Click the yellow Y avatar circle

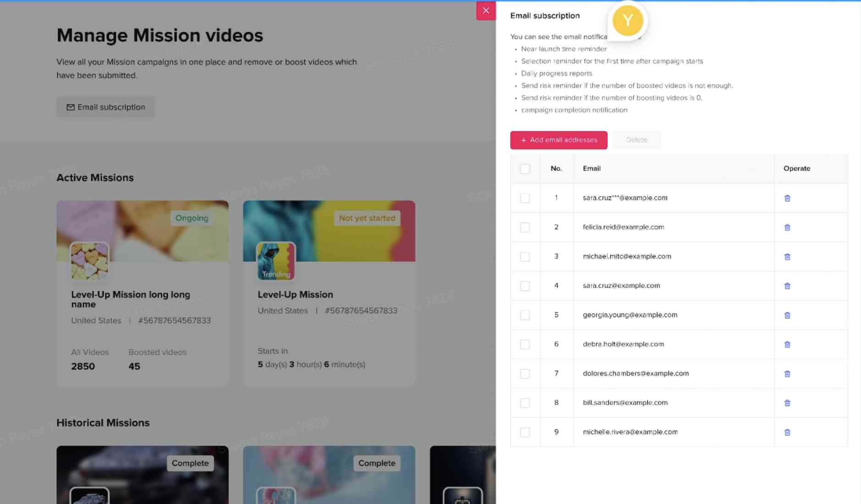click(627, 21)
